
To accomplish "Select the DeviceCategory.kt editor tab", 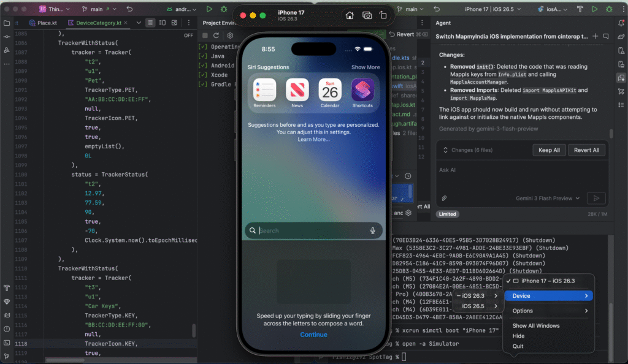I will 98,23.
